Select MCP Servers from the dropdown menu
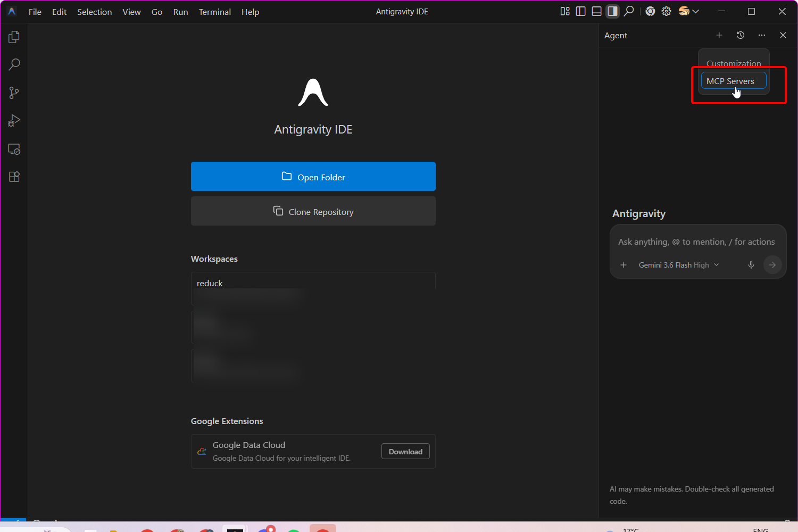Screen dimensions: 798x532 [x=734, y=81]
